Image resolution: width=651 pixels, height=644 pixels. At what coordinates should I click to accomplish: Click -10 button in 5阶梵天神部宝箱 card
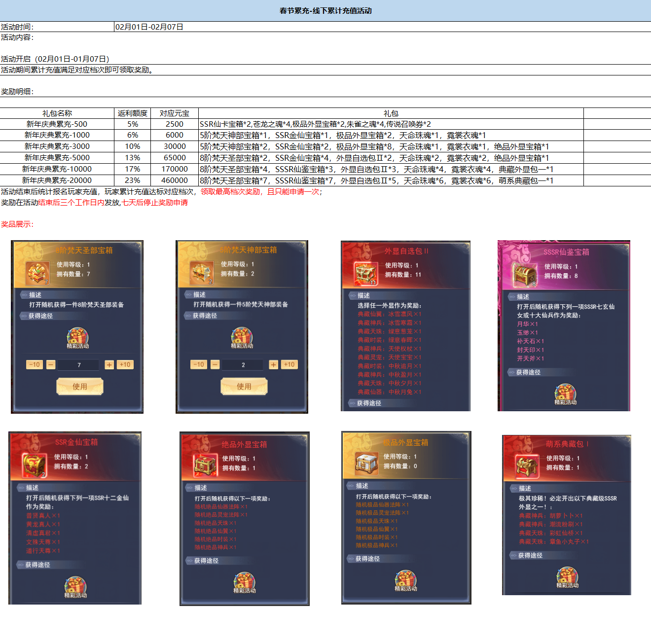199,365
